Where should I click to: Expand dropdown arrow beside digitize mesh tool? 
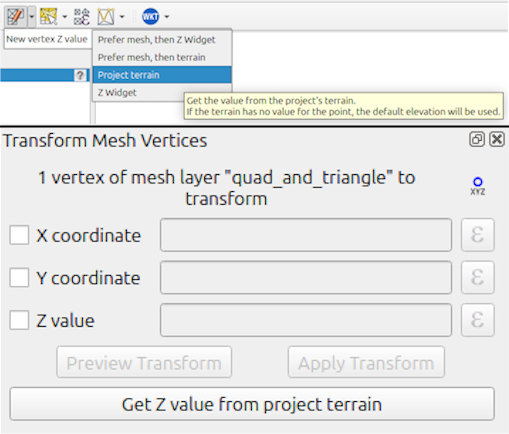pyautogui.click(x=32, y=16)
